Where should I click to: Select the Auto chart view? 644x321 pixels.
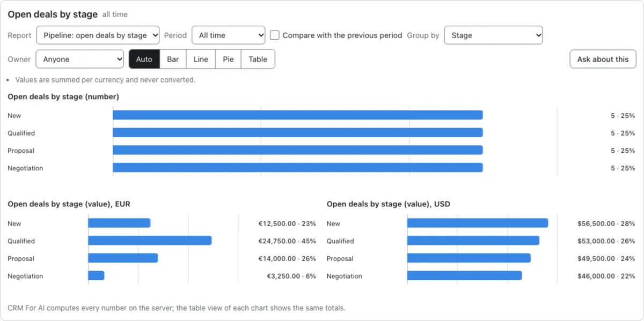tap(144, 59)
